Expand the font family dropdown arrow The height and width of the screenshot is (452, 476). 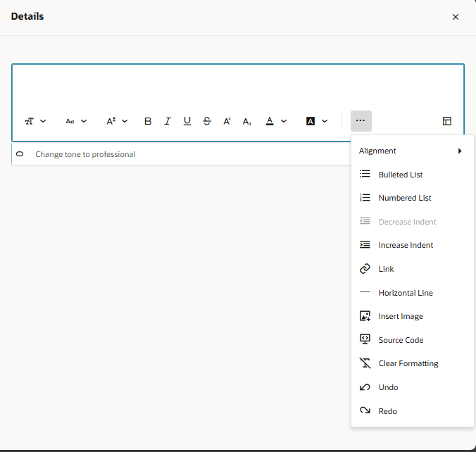(84, 121)
